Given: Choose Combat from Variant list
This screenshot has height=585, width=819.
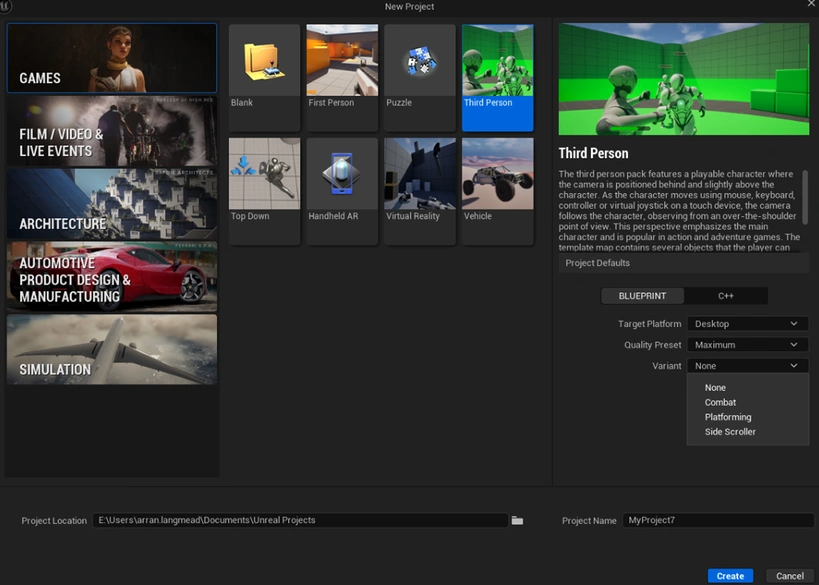Looking at the screenshot, I should click(x=720, y=403).
